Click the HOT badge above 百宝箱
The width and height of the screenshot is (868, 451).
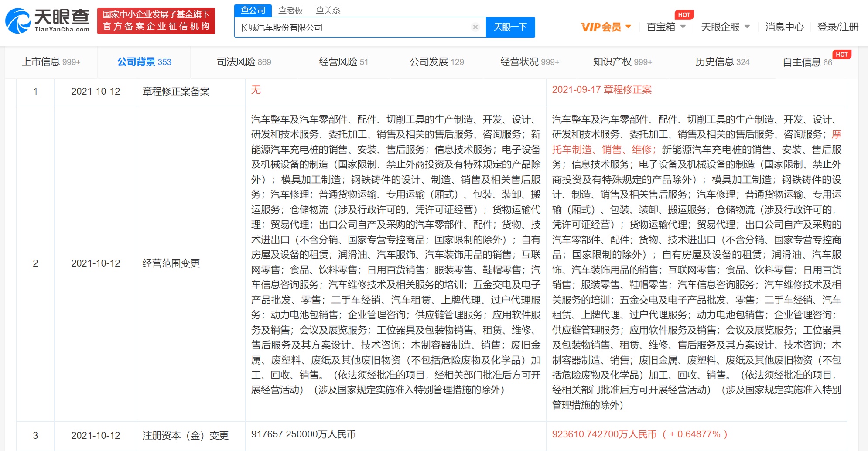click(684, 15)
